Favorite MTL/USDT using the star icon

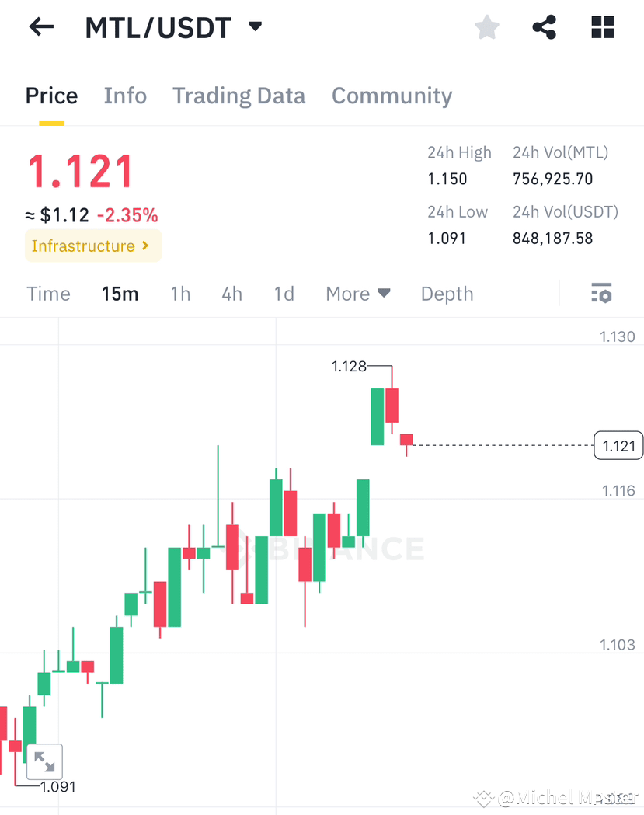[486, 26]
